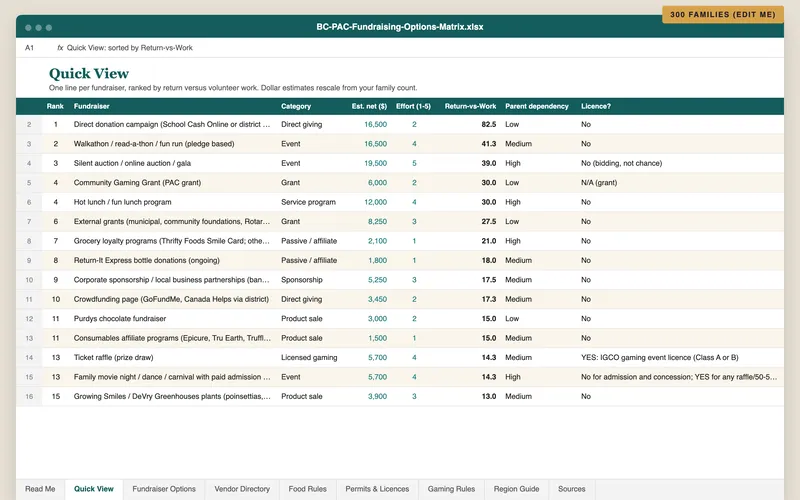Click the Fundraiser column header
Image resolution: width=800 pixels, height=500 pixels.
[91, 106]
